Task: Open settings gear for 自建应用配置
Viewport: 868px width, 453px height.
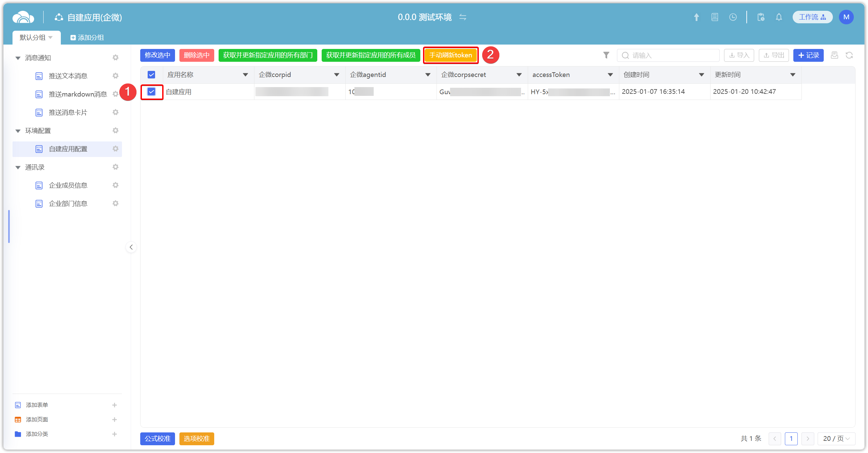Action: click(x=116, y=149)
